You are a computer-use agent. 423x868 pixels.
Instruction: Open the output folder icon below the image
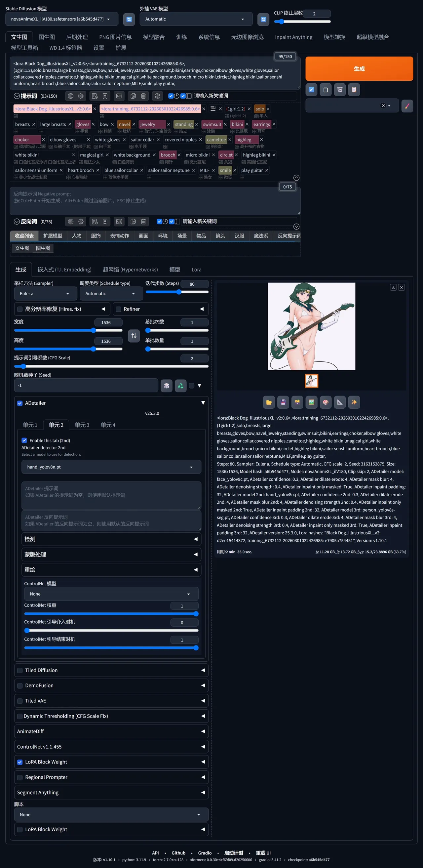point(269,402)
